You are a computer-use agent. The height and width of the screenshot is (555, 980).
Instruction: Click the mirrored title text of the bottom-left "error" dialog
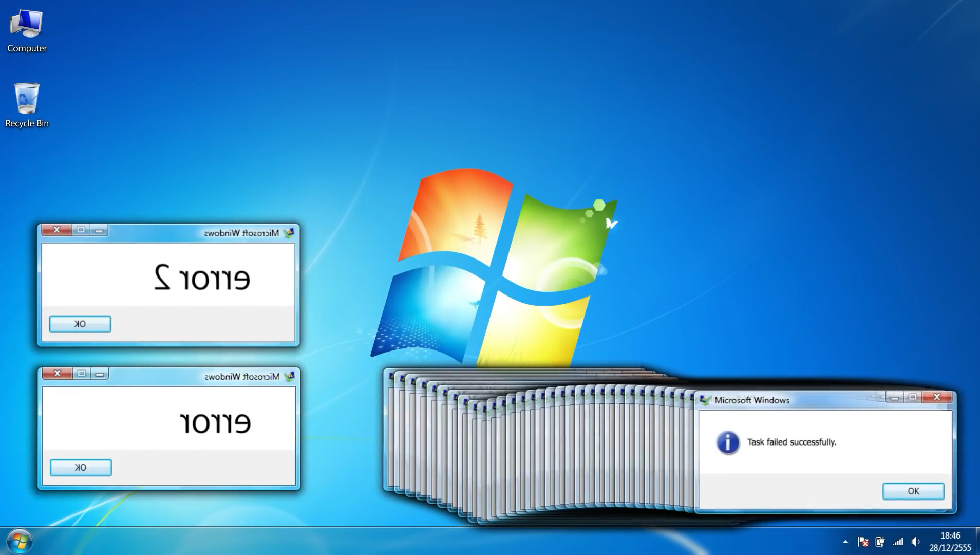point(242,377)
